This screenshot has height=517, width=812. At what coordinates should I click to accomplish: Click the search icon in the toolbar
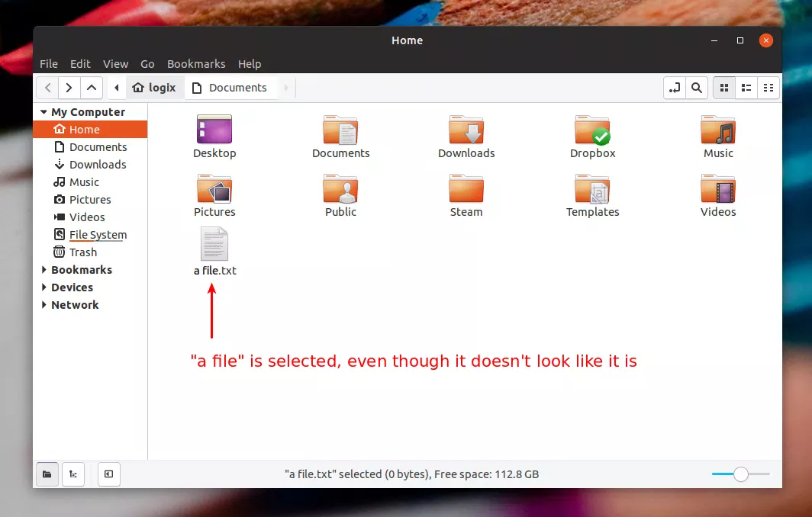click(696, 87)
